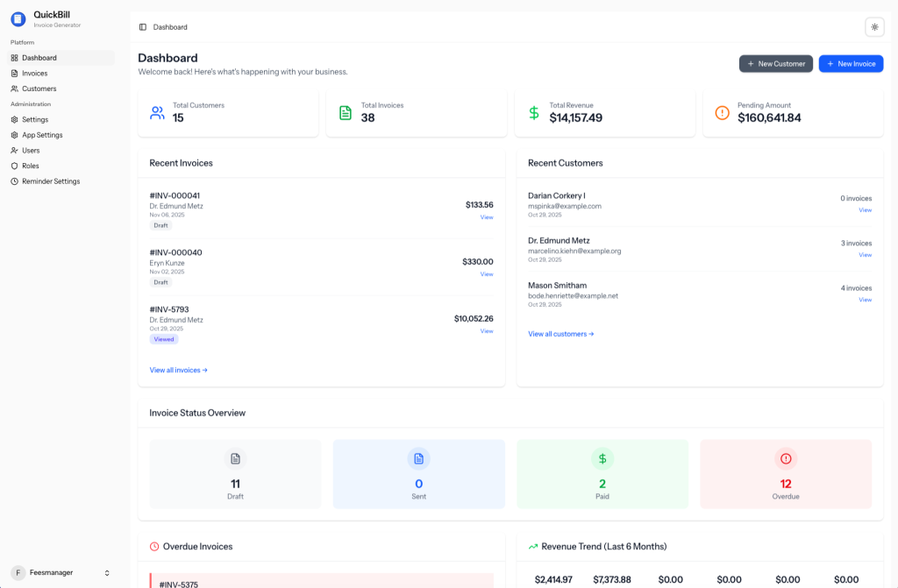Click the Sent invoices status card
The width and height of the screenshot is (898, 588).
coord(418,474)
